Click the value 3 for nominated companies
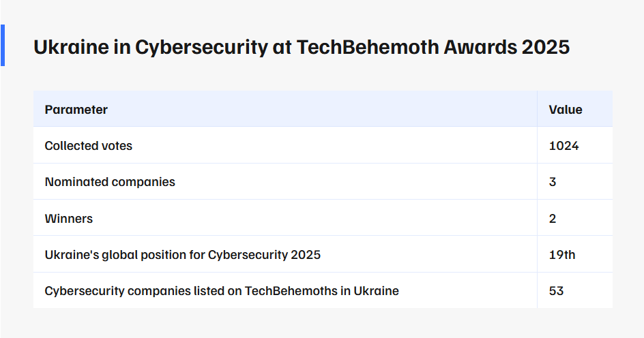Viewport: 644px width, 338px height. (553, 182)
